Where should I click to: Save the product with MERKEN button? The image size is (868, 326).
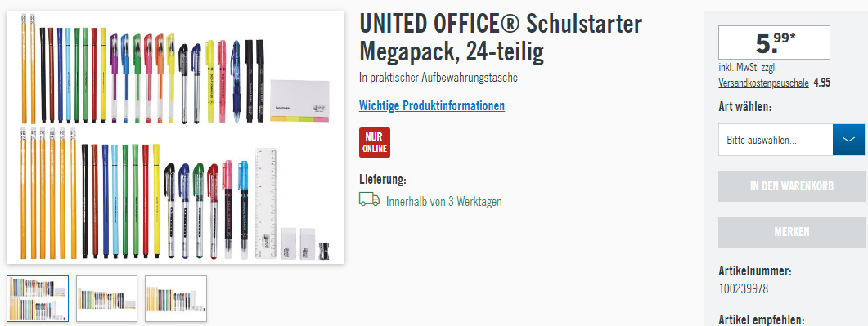(791, 232)
